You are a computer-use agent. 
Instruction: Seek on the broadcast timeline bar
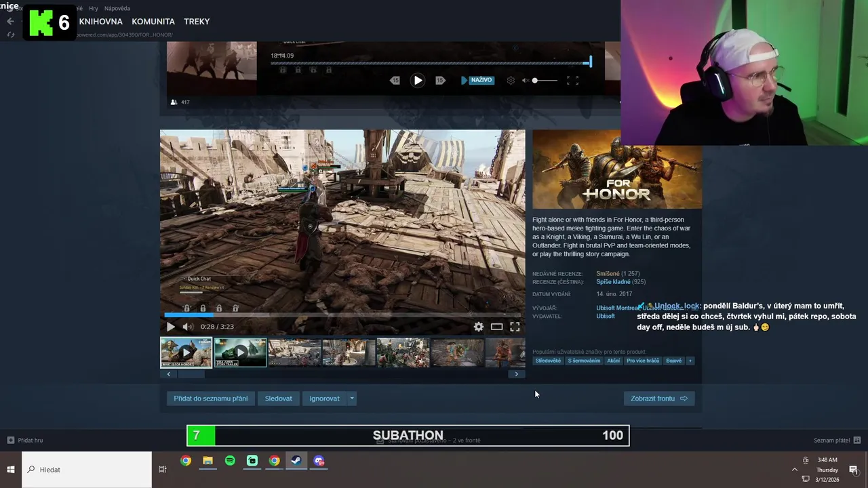(431, 63)
